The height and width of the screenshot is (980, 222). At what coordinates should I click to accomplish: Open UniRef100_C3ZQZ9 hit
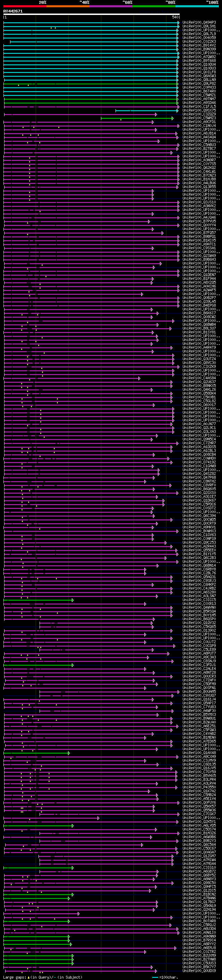click(x=199, y=114)
